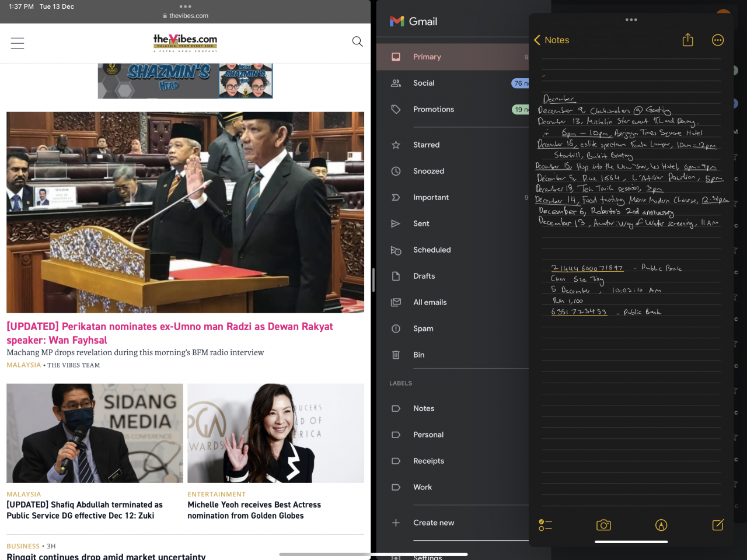Open Starred emails in Gmail
The width and height of the screenshot is (747, 560).
427,145
